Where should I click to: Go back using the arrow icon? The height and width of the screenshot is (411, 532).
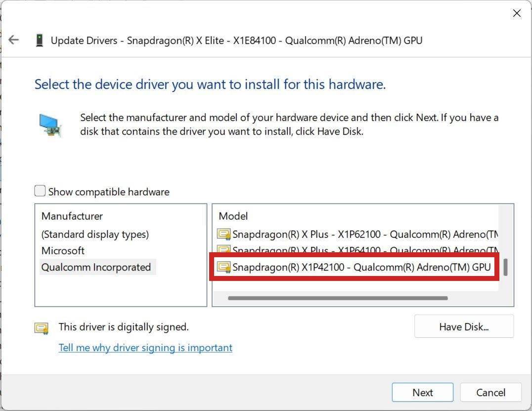(13, 40)
